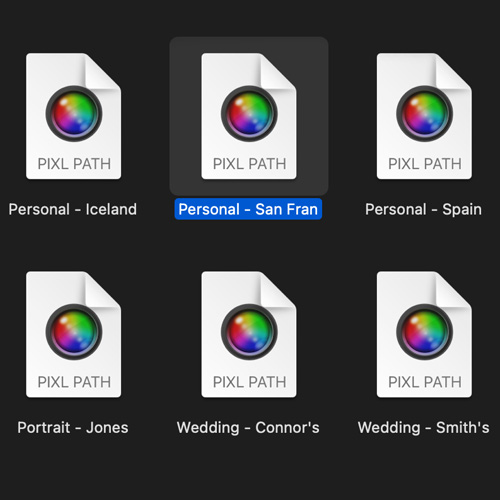Click the 'Wedding - Connor's' filename label
This screenshot has height=500, width=500.
pyautogui.click(x=248, y=427)
